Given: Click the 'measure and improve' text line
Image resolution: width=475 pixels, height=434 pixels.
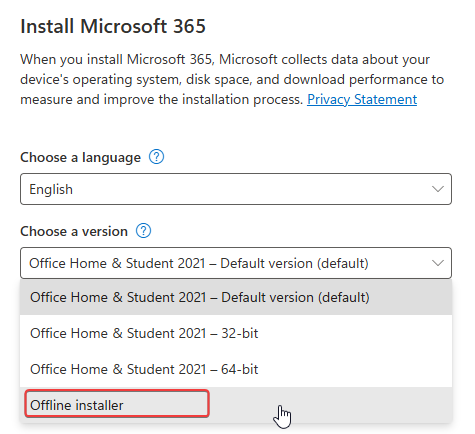Looking at the screenshot, I should coord(161,99).
